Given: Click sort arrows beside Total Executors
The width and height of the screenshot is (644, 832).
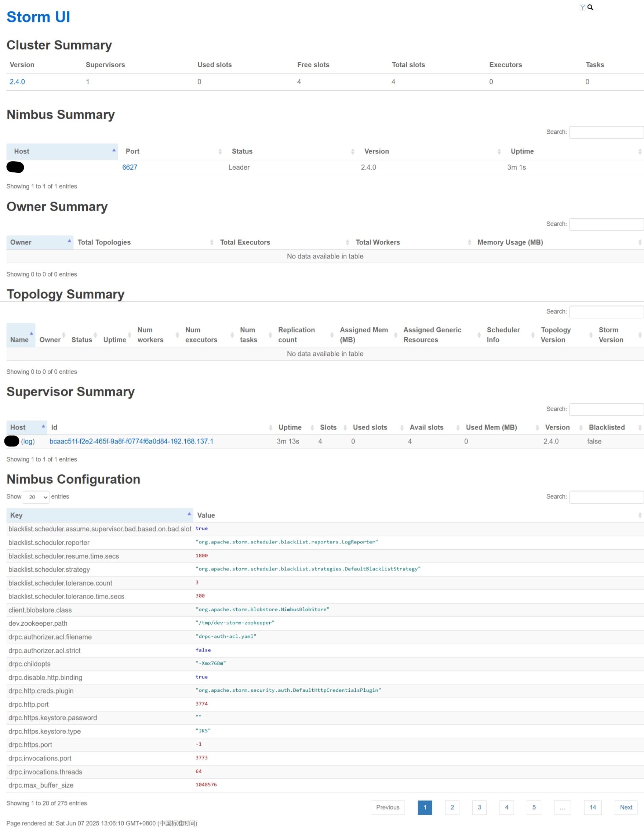Looking at the screenshot, I should (x=347, y=242).
